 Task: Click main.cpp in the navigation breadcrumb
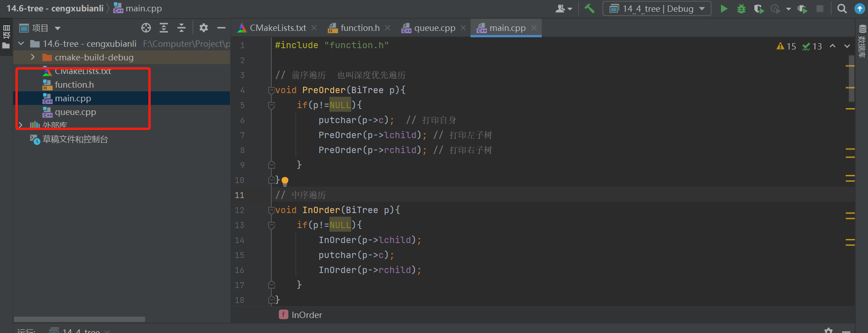pyautogui.click(x=137, y=8)
